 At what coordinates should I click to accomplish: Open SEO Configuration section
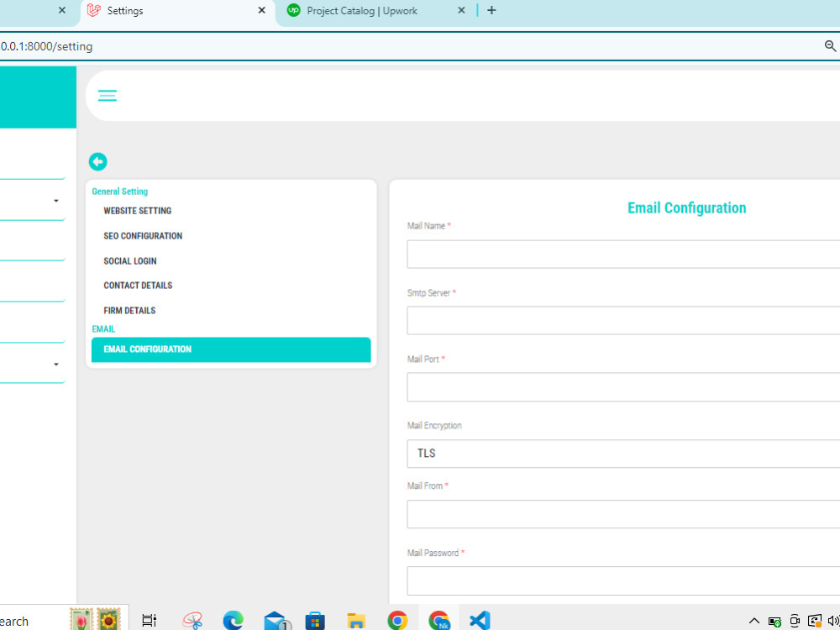[x=143, y=236]
